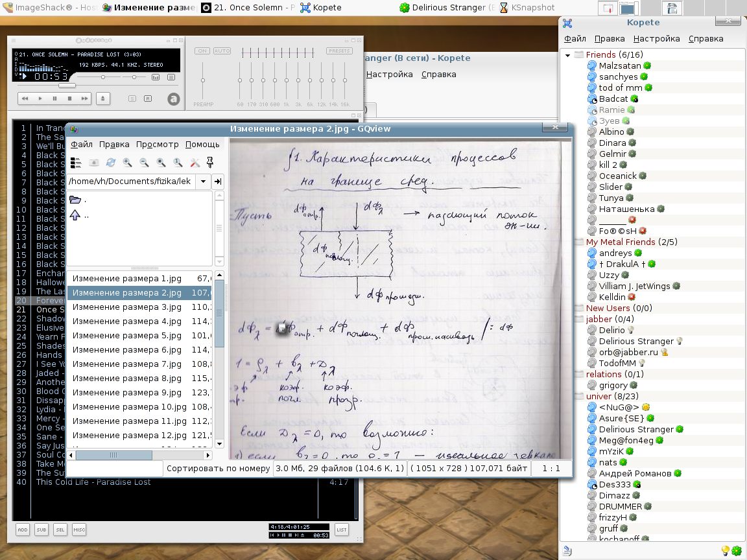The height and width of the screenshot is (560, 747).
Task: Click the SEL button in the playlist
Action: [x=60, y=530]
